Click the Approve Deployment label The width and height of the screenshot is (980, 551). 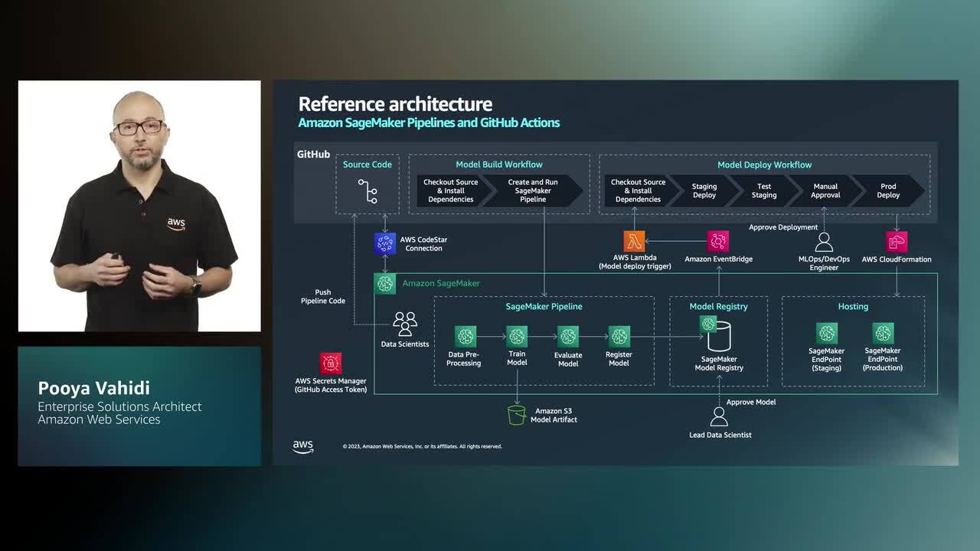coord(782,227)
